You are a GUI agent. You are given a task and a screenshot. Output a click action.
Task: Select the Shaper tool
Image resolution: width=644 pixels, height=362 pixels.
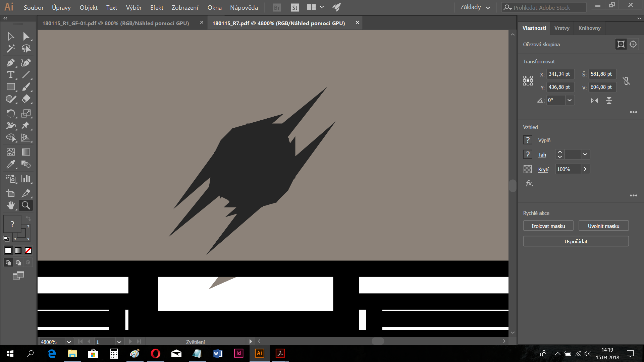(11, 99)
